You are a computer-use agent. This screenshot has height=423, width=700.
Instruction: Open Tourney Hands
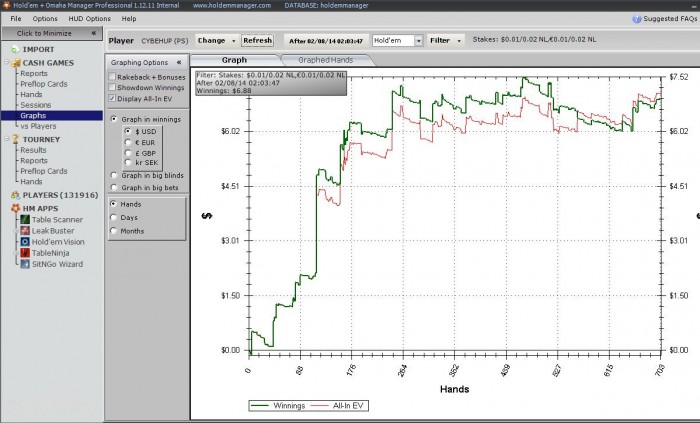coord(31,182)
